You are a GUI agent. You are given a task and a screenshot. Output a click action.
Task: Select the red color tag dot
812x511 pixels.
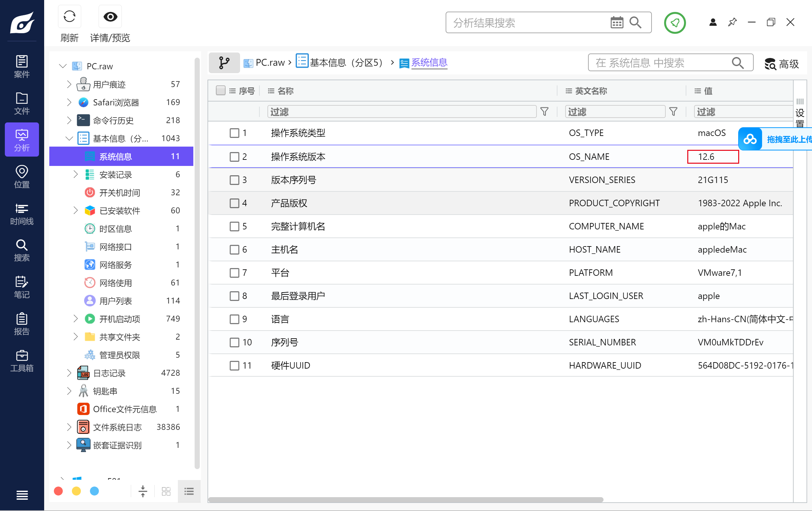[58, 491]
